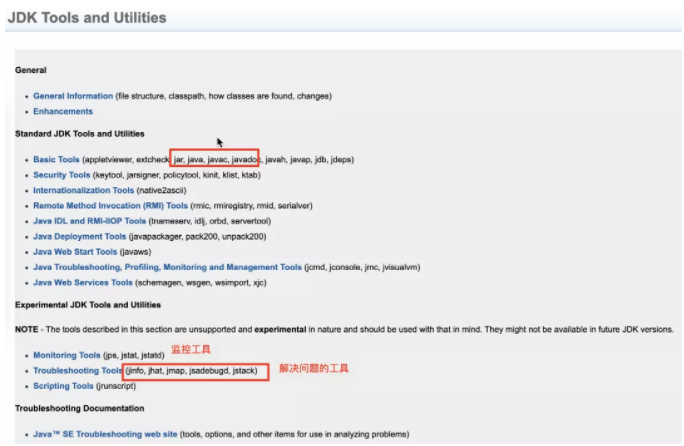Open the Troubleshooting Tools link

pyautogui.click(x=78, y=371)
